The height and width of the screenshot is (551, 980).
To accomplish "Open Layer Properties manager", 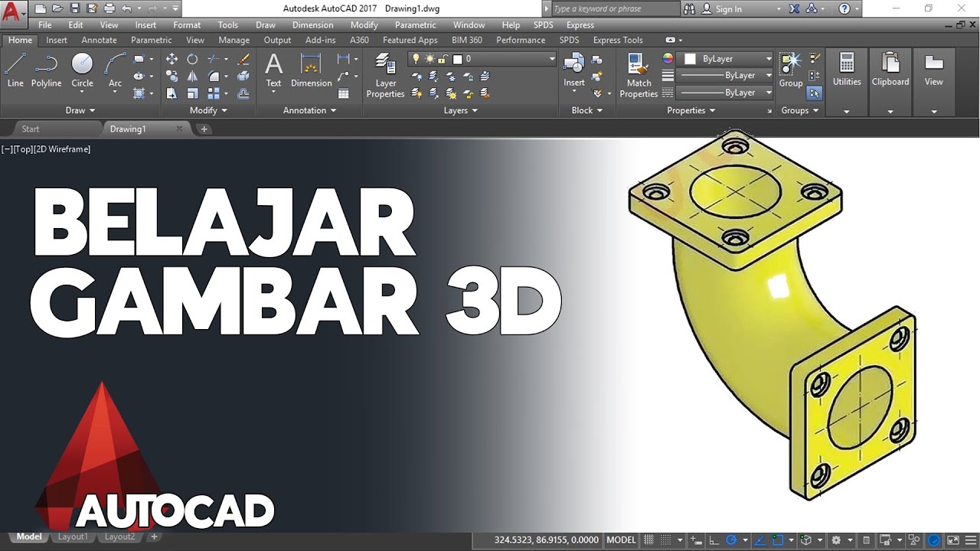I will [385, 75].
